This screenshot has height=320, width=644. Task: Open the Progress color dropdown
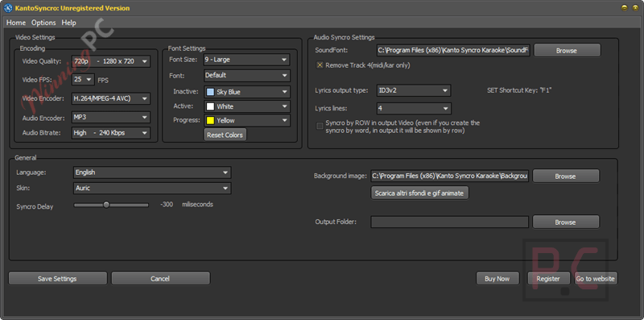[x=247, y=121]
